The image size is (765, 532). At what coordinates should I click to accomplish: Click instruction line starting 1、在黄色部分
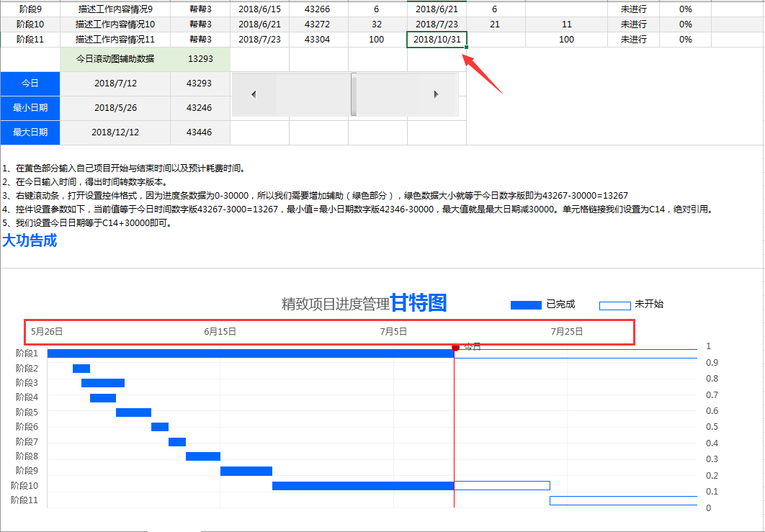point(124,168)
